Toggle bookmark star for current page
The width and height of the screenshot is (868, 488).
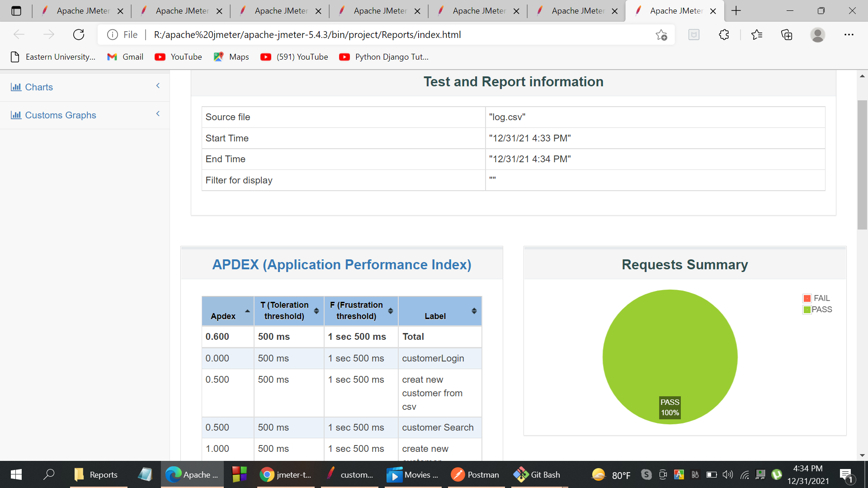(x=661, y=34)
